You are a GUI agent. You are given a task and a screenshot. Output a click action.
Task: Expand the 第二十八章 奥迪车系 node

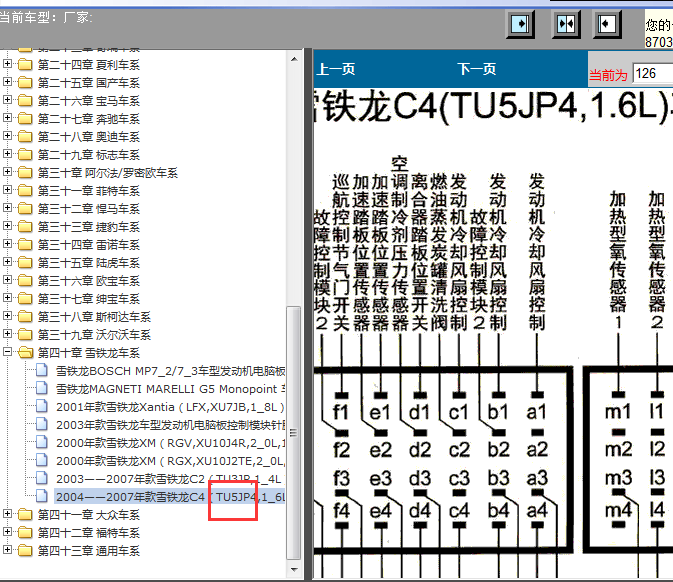pos(7,136)
